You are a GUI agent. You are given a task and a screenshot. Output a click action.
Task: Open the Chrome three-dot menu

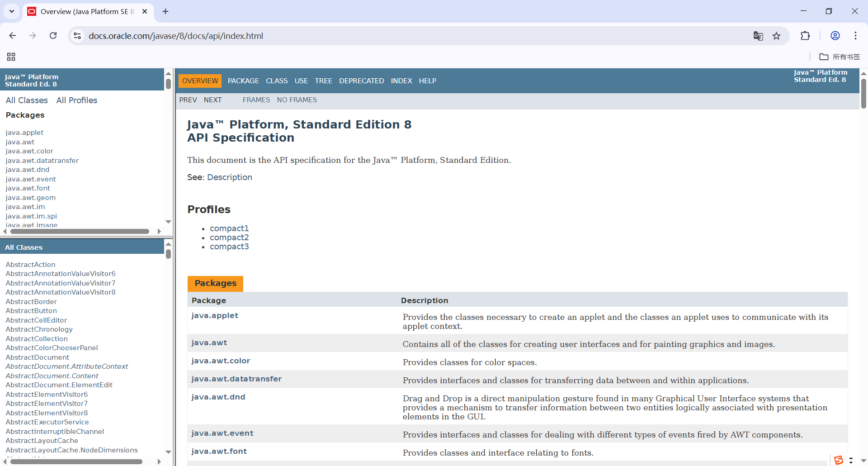pos(855,36)
